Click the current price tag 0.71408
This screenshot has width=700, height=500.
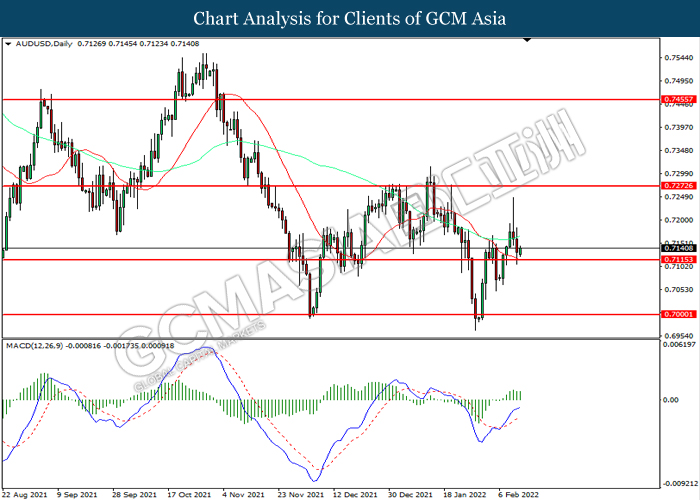pyautogui.click(x=679, y=248)
